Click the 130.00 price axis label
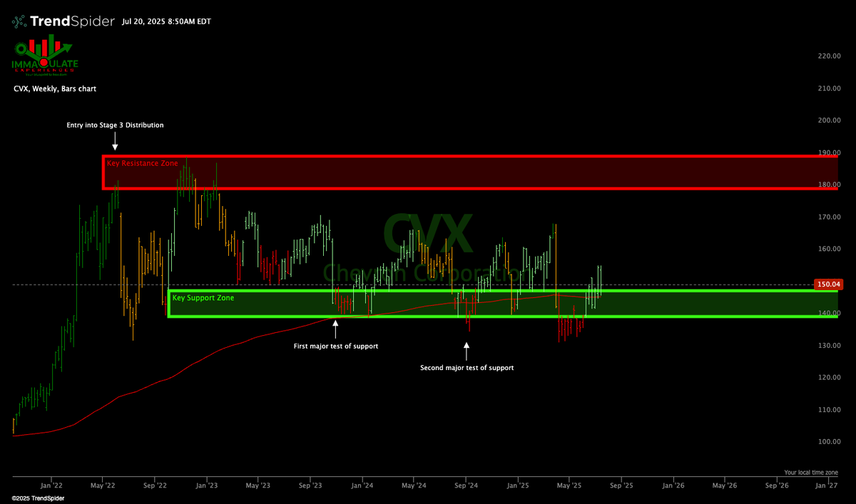Viewport: 856px width, 504px height. pyautogui.click(x=830, y=345)
